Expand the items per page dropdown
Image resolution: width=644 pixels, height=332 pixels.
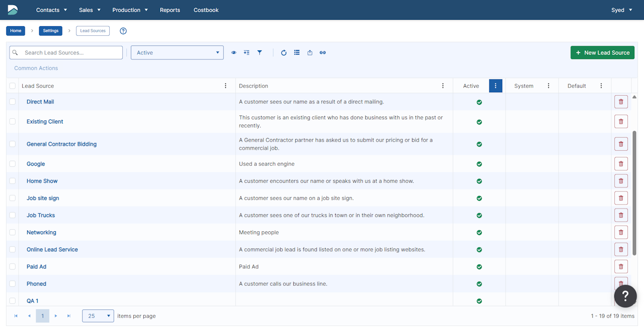point(98,316)
